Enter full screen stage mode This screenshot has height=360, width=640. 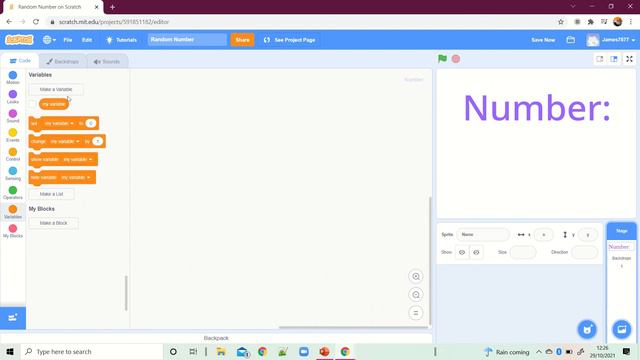click(629, 59)
